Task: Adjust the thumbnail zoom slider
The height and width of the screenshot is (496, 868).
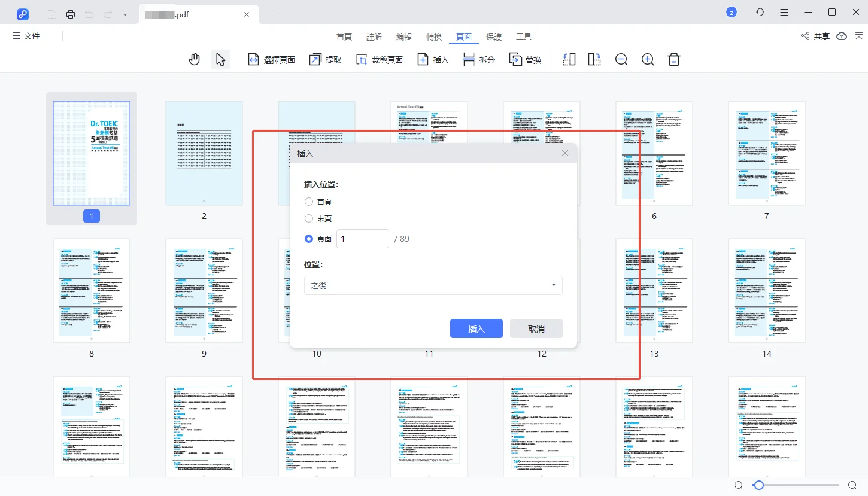Action: (759, 485)
